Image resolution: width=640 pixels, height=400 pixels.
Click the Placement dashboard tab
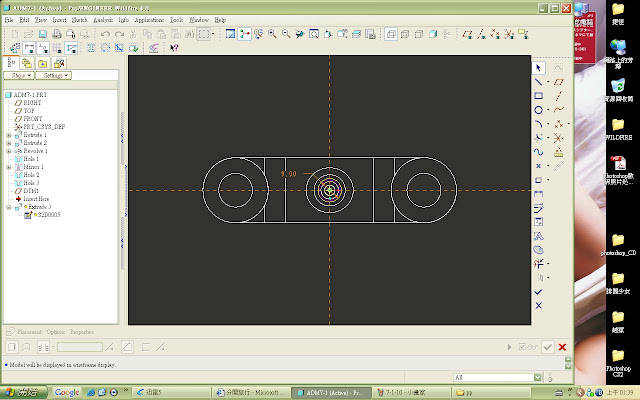pyautogui.click(x=28, y=331)
